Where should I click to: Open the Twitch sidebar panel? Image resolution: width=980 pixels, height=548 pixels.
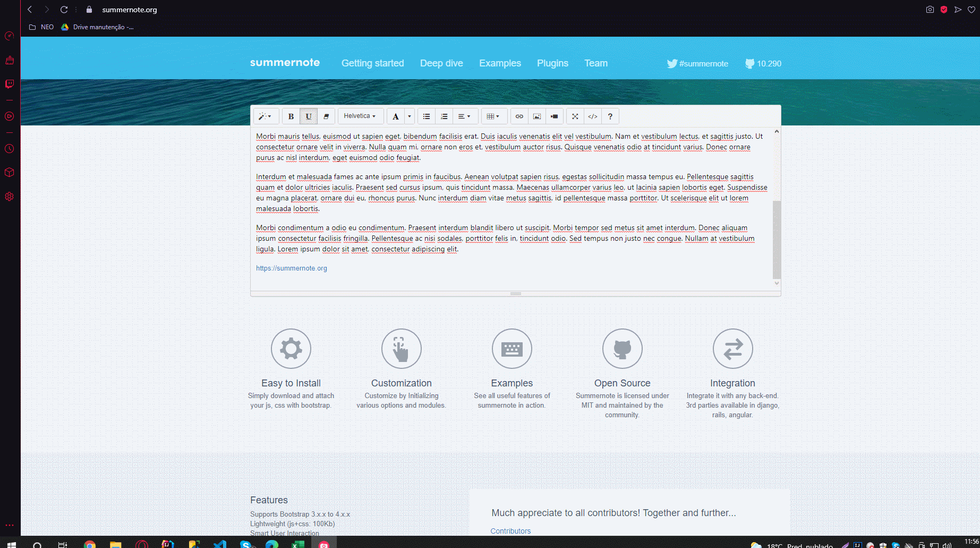9,83
